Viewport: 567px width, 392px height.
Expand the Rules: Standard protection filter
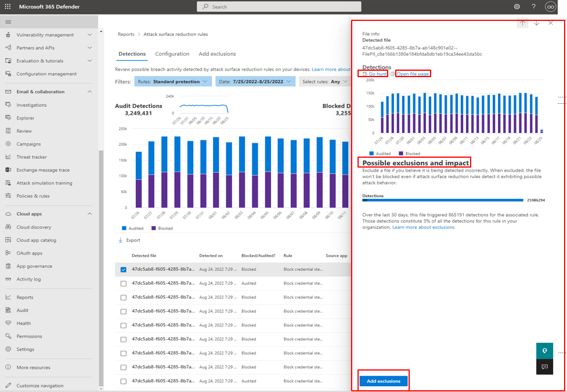click(173, 82)
